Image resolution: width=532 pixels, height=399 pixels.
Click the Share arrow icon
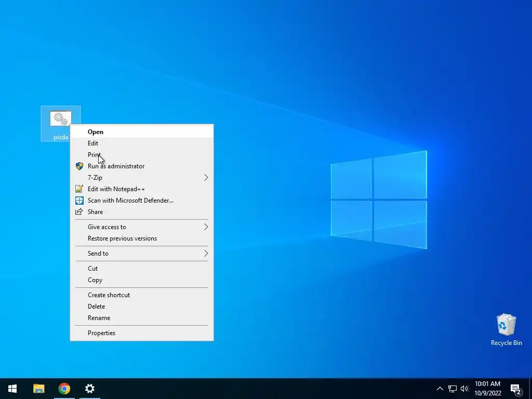point(79,212)
